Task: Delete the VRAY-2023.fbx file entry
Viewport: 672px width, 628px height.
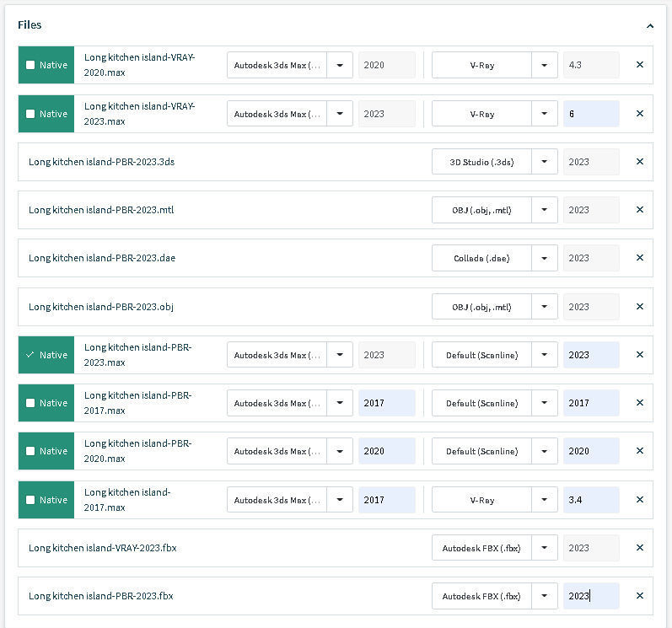Action: point(639,548)
